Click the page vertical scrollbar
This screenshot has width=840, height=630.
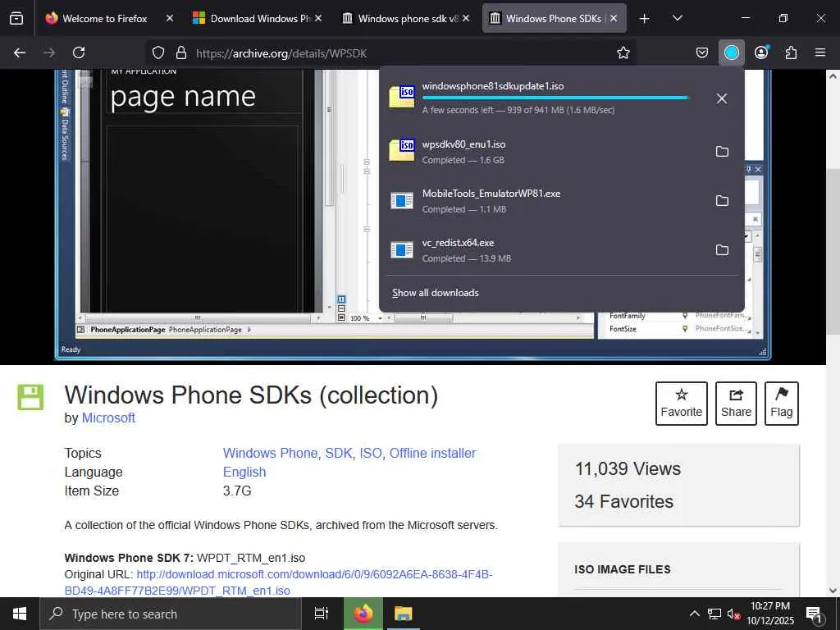pos(833,252)
